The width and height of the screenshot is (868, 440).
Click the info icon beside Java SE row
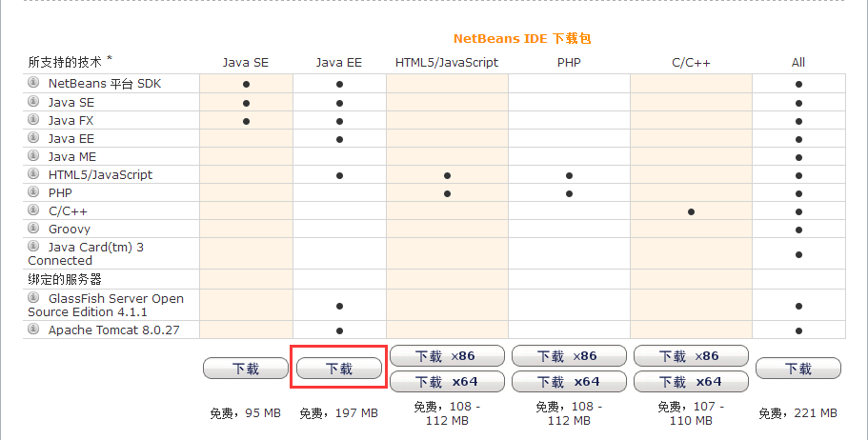tap(33, 101)
